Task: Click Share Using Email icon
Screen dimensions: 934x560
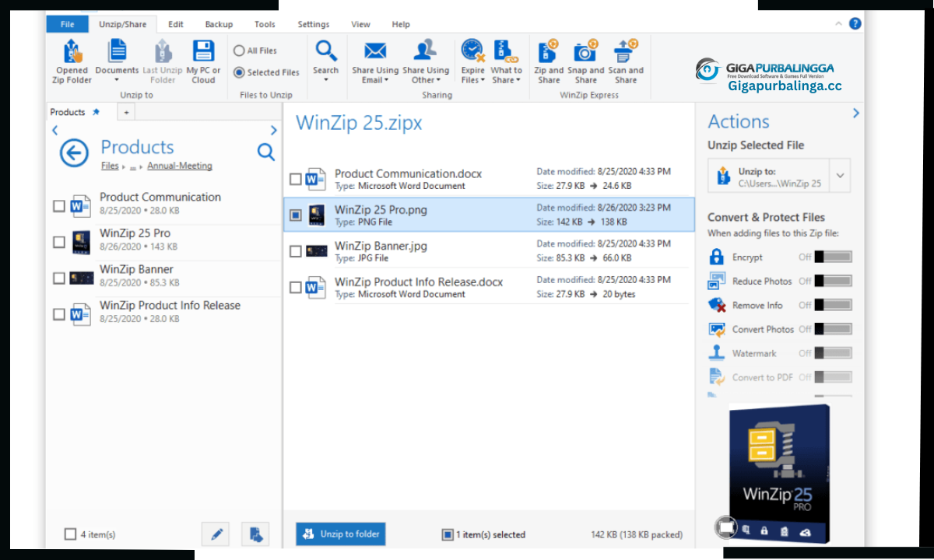Action: coord(375,51)
